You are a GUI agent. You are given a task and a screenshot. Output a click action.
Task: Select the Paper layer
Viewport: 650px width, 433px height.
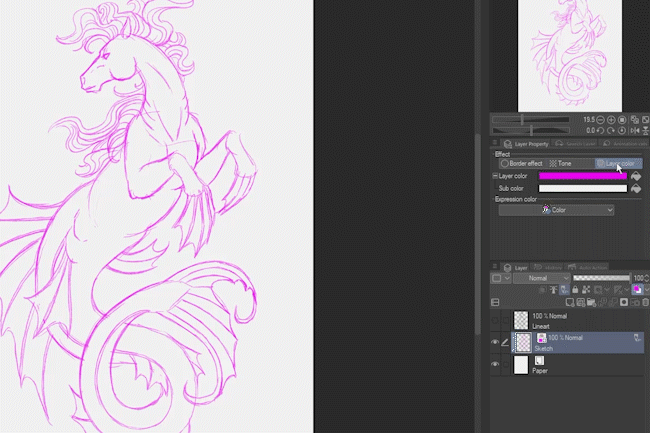577,365
